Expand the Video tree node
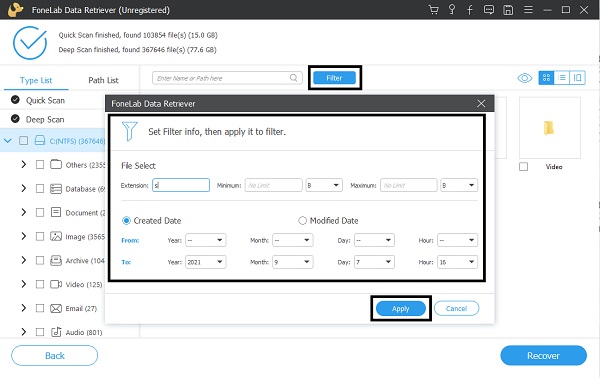The image size is (600, 378). click(24, 284)
